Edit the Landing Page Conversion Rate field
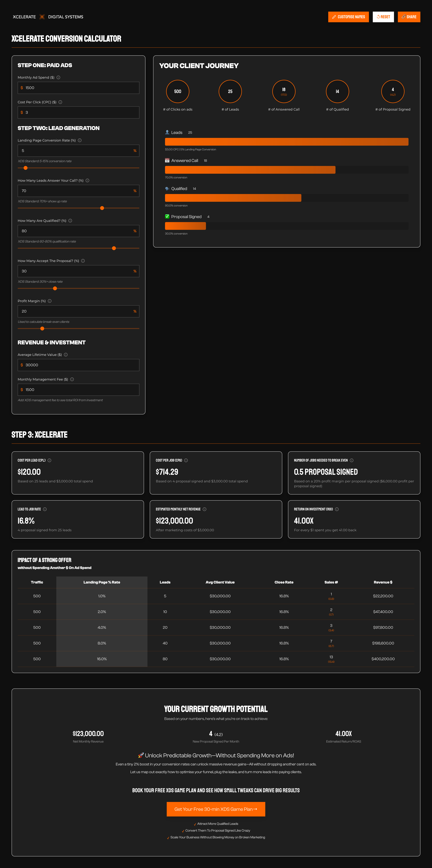The height and width of the screenshot is (868, 432). tap(78, 151)
